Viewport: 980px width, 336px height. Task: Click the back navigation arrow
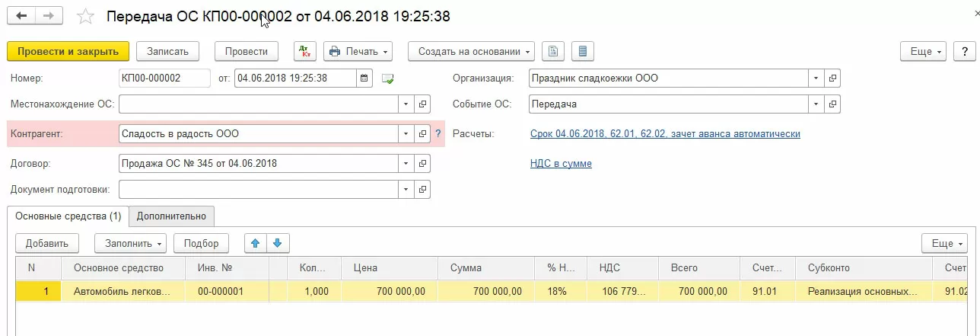click(x=23, y=16)
